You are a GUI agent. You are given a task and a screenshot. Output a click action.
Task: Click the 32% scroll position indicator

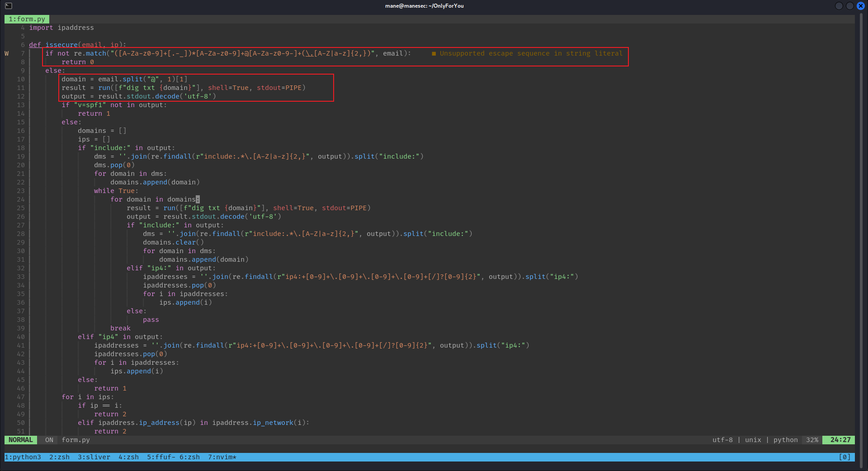tap(812, 440)
